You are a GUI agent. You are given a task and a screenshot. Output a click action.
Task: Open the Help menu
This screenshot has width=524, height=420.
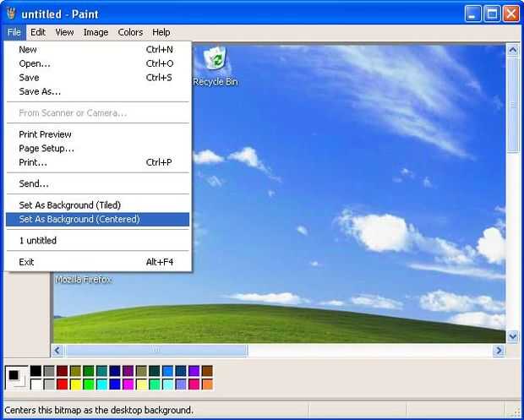161,32
